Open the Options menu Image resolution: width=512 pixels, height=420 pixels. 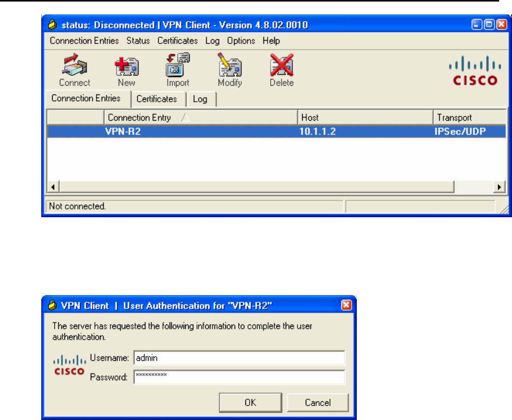pos(241,41)
